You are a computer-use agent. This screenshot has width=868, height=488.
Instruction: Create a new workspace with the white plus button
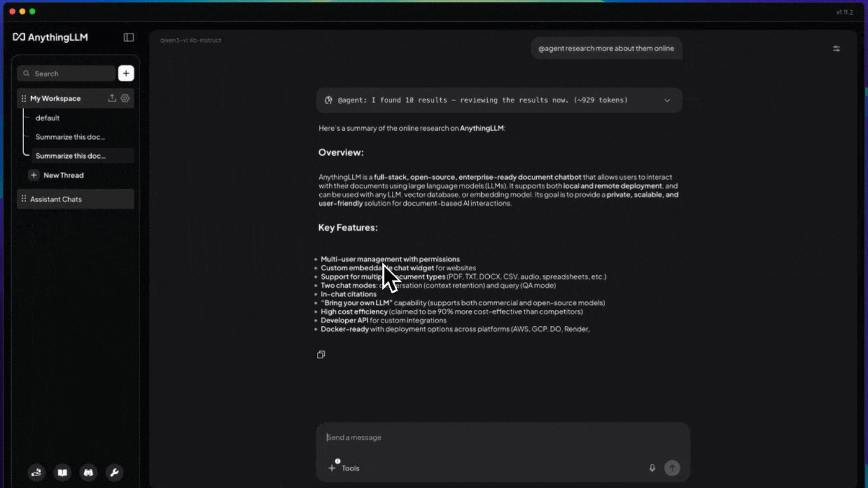126,73
